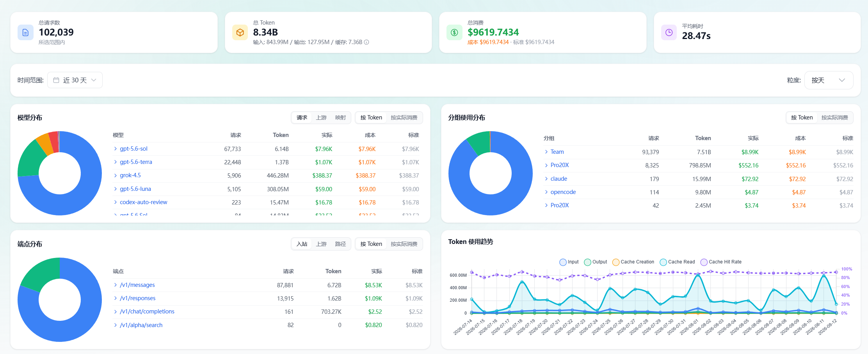This screenshot has width=868, height=354.
Task: Select 路径 tab in endpoint distribution
Action: pos(340,244)
